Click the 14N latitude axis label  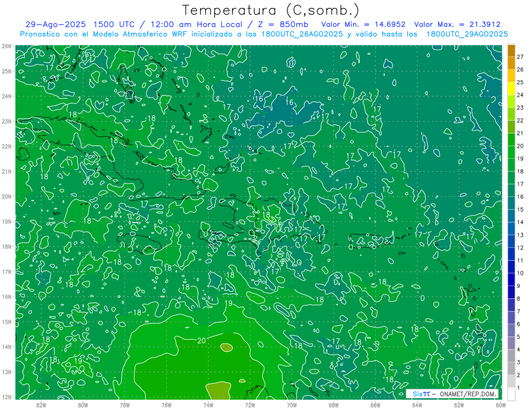7,347
